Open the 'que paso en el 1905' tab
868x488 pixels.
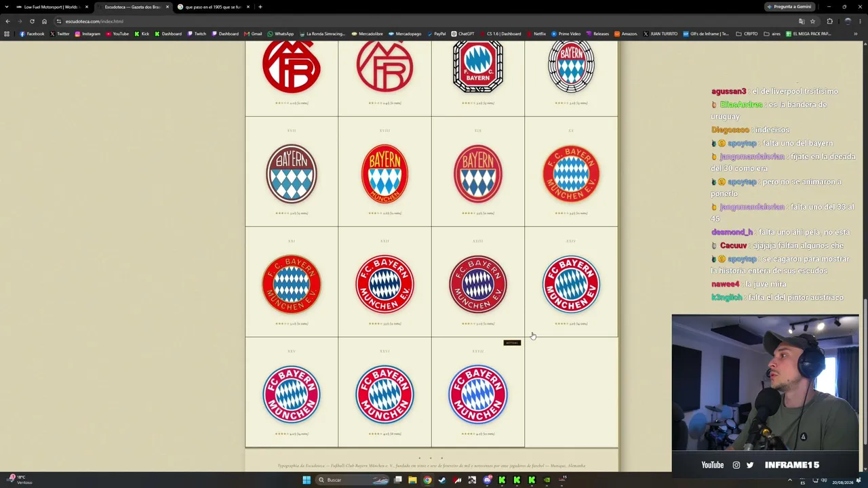click(x=214, y=7)
